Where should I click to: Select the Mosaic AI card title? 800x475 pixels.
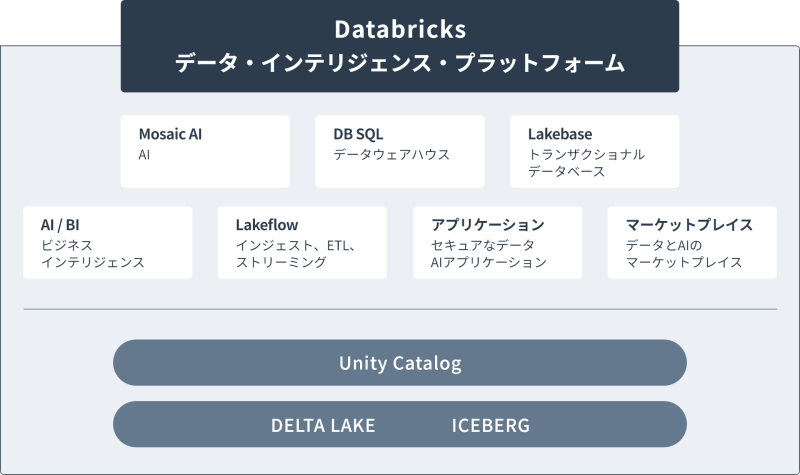[170, 134]
